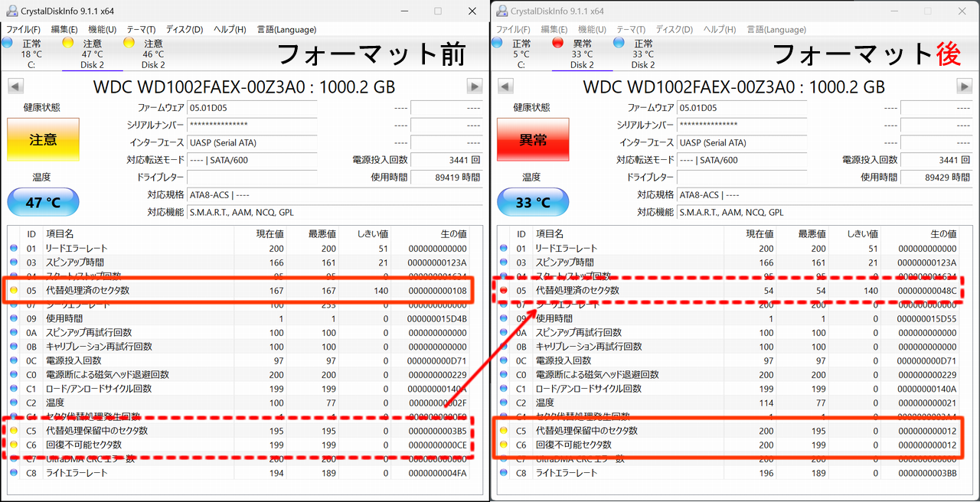The image size is (980, 502).
Task: Click serial number field in left window
Action: coord(253,125)
